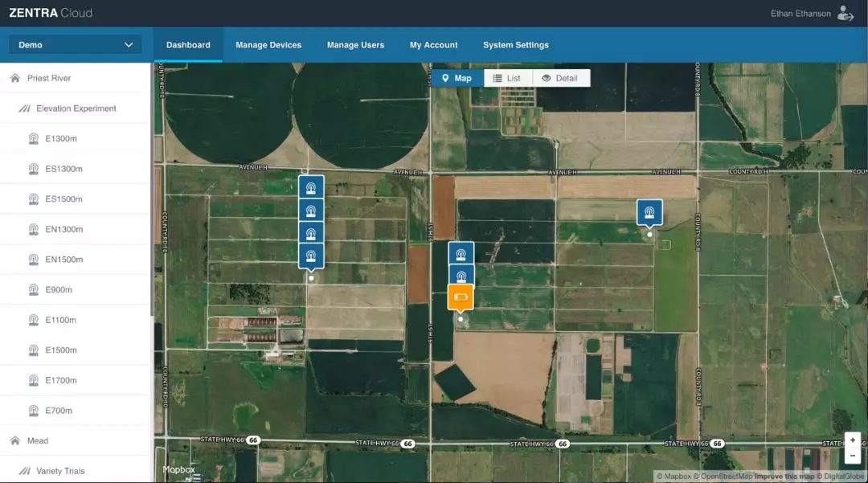Viewport: 868px width, 483px height.
Task: Zoom in on the map
Action: click(853, 440)
